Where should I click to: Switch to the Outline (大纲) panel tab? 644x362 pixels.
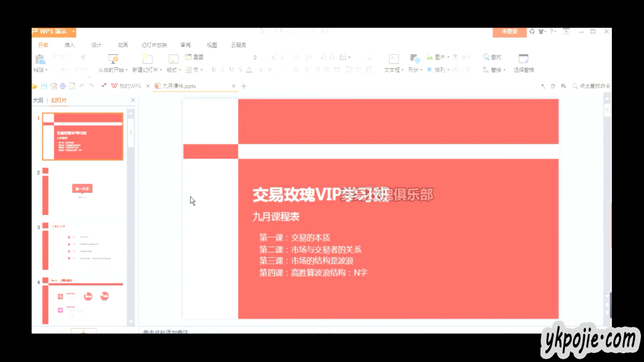coord(38,101)
